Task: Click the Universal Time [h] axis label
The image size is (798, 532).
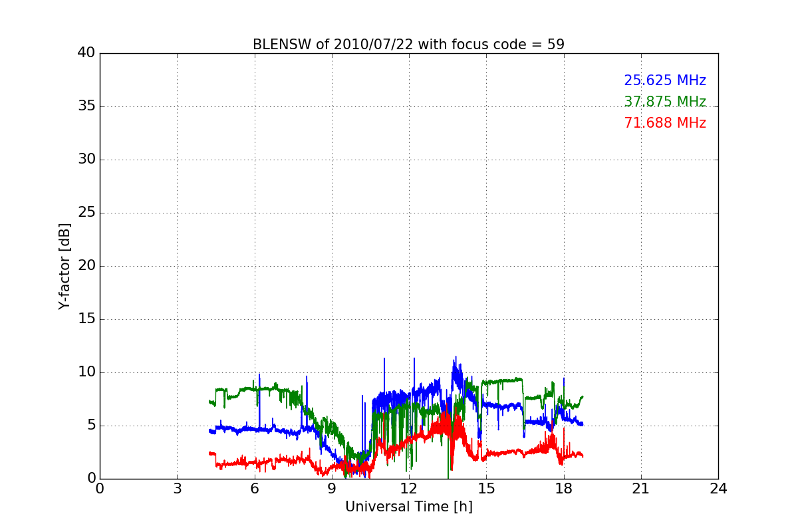Action: point(409,507)
